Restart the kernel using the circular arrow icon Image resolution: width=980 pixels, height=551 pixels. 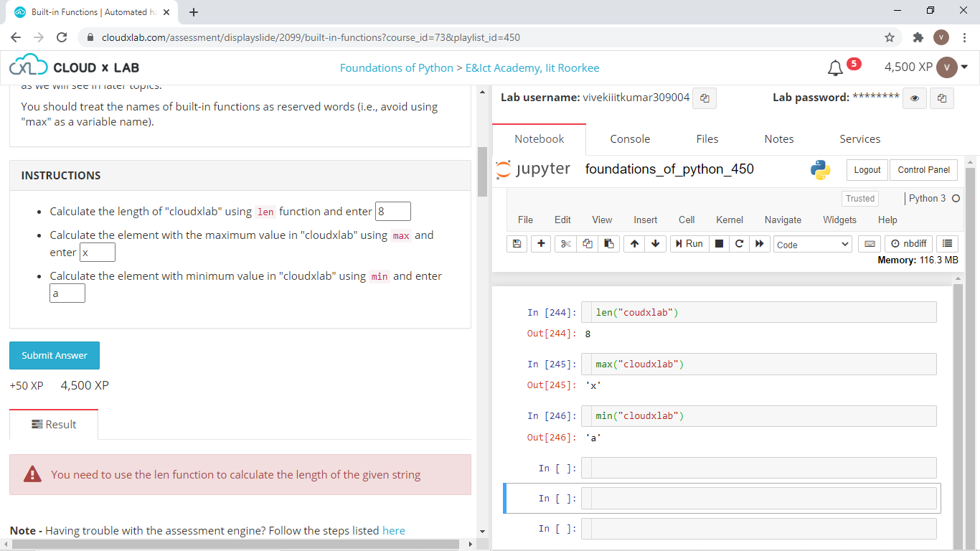739,244
